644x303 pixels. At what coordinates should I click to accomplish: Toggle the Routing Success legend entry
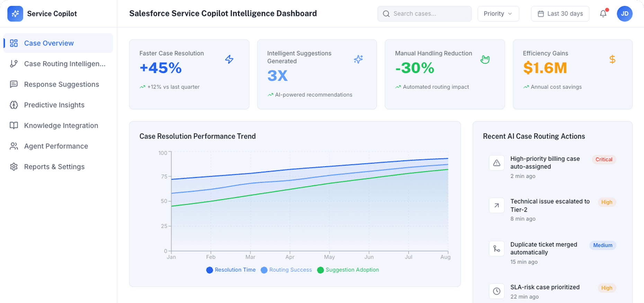point(286,270)
